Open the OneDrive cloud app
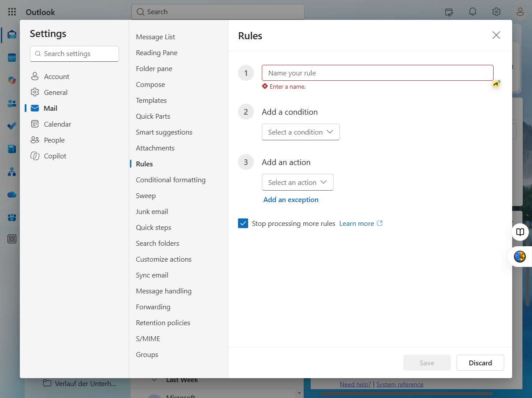Image resolution: width=532 pixels, height=398 pixels. (x=12, y=195)
